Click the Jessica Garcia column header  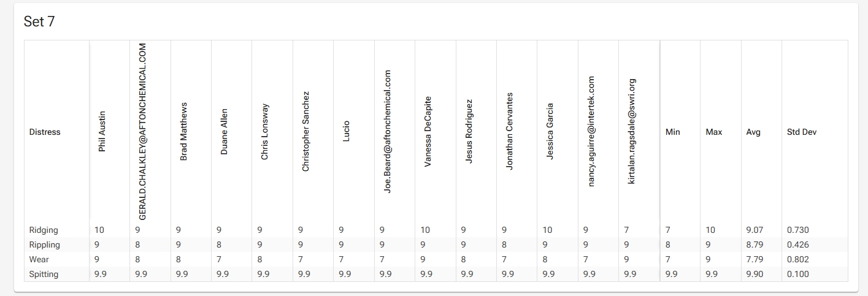coord(550,132)
